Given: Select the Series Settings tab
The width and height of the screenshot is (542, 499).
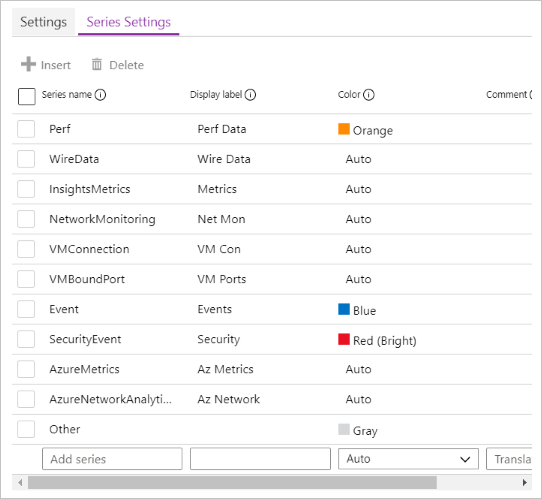Looking at the screenshot, I should tap(129, 22).
